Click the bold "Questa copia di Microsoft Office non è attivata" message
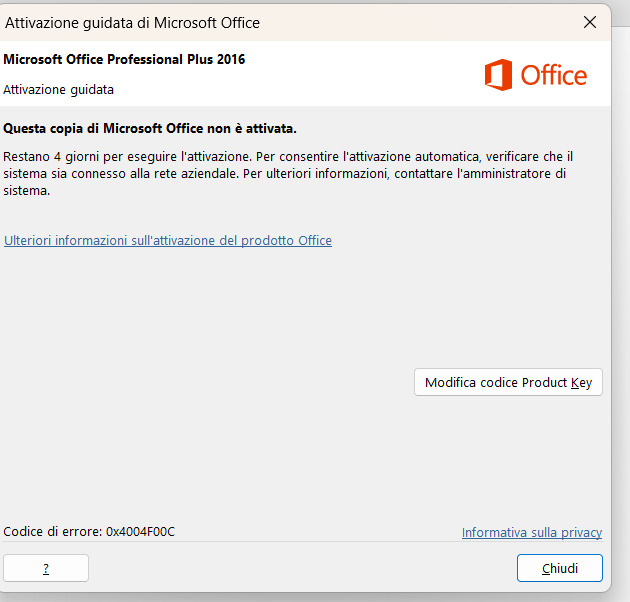This screenshot has width=630, height=602. pos(150,129)
